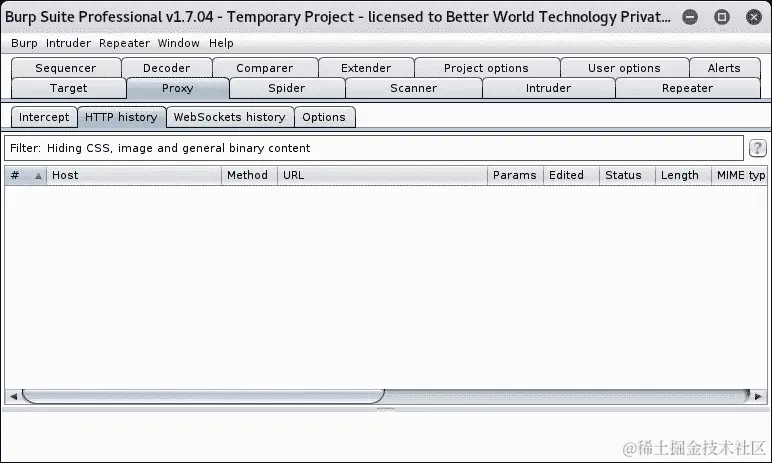Sort by the Length column header
This screenshot has height=463, width=772.
[683, 175]
